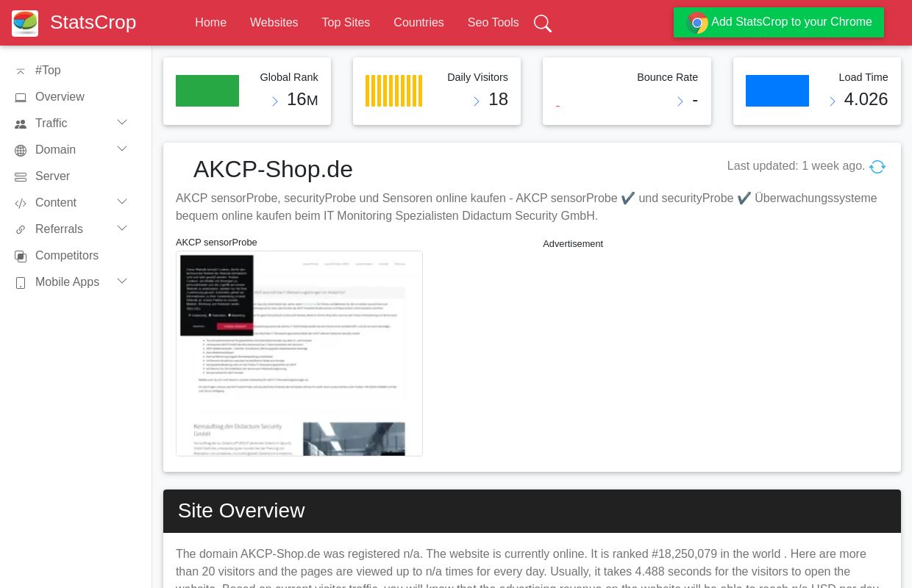This screenshot has width=912, height=588.
Task: Open the Home menu item
Action: [x=210, y=23]
